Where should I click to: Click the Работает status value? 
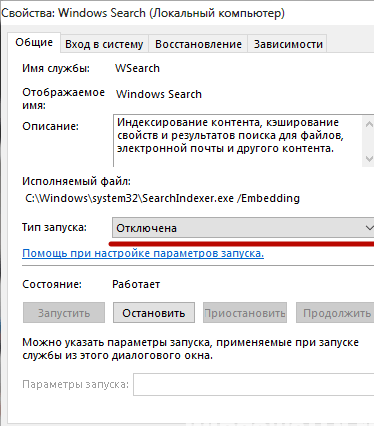pos(136,284)
